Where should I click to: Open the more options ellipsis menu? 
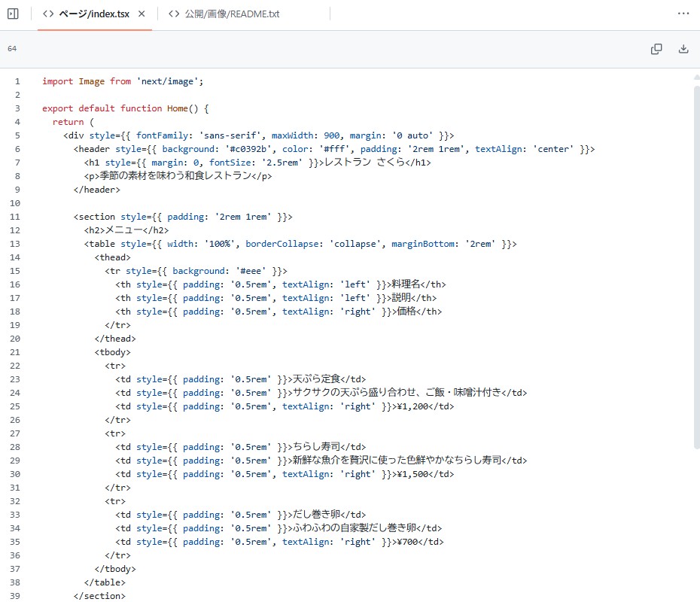[683, 14]
